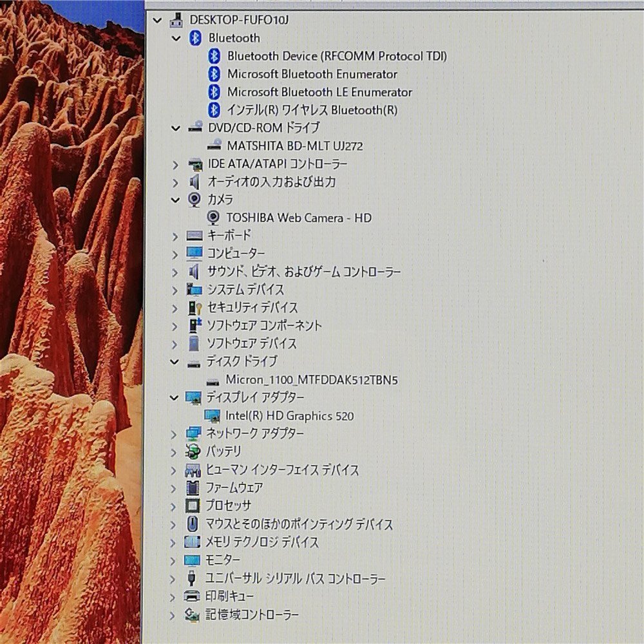This screenshot has height=644, width=644.
Task: Click the ディスプレイ アダプター category icon
Action: tap(193, 397)
